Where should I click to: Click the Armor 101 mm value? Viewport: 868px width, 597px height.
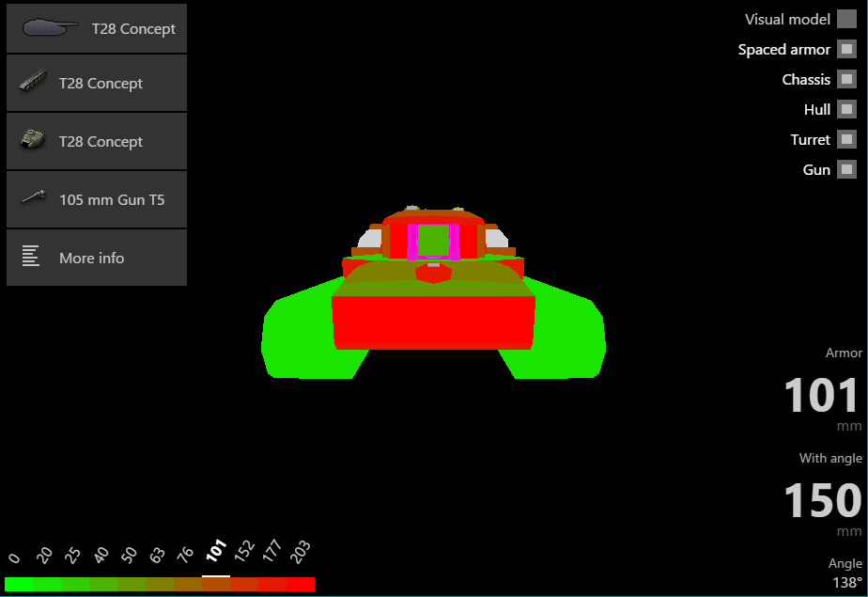(821, 395)
